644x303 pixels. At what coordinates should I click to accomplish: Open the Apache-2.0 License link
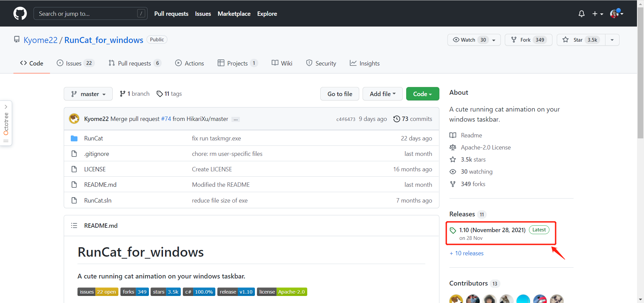(480, 147)
